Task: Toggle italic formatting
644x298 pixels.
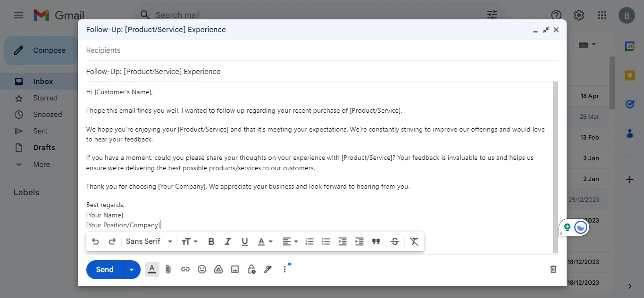Action: [x=228, y=241]
